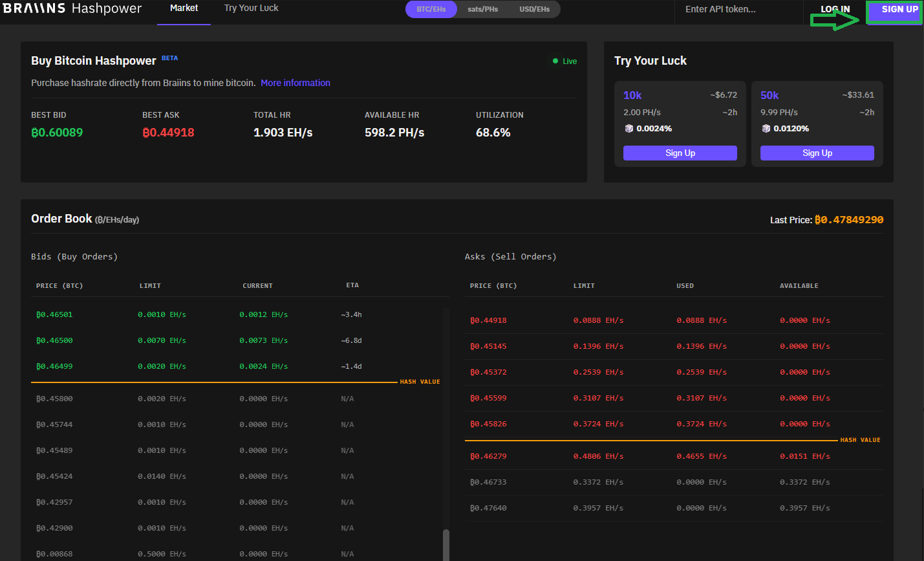
Task: Click the ask price ₿0.45372
Action: pyautogui.click(x=488, y=372)
